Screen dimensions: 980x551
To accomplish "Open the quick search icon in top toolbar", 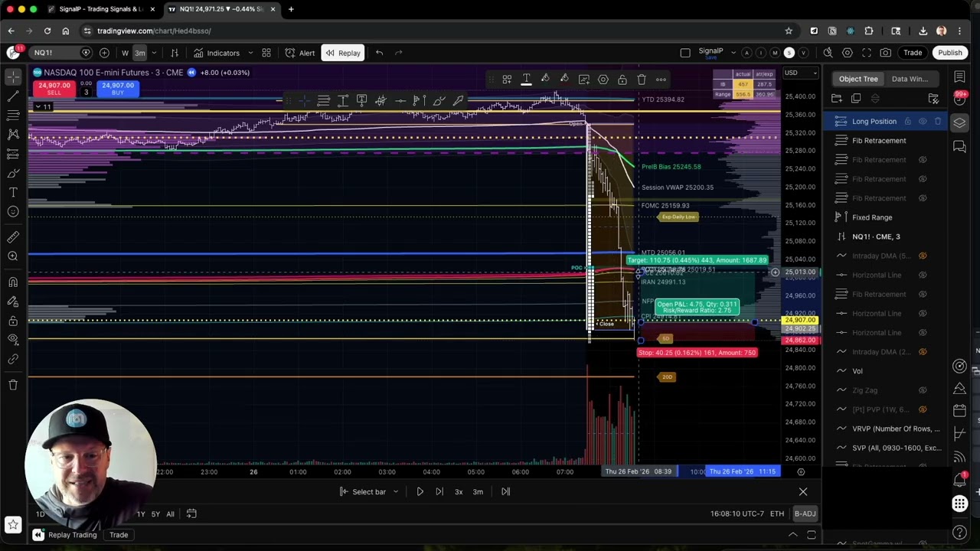I will (828, 53).
